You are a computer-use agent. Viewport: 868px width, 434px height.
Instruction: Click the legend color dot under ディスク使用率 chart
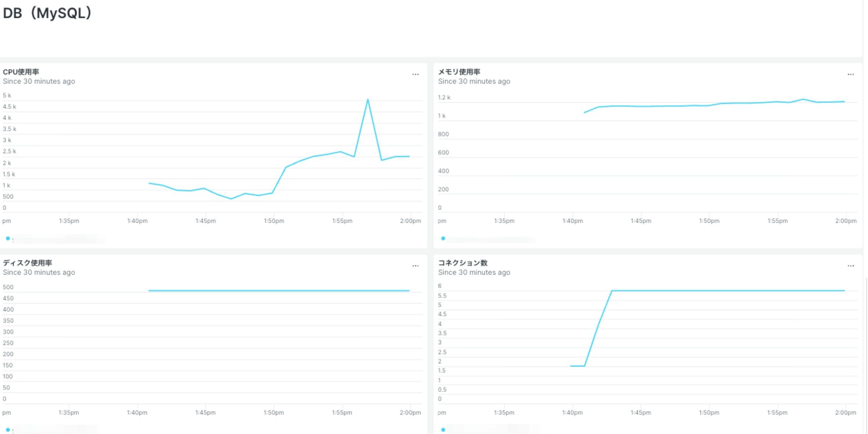coord(7,430)
